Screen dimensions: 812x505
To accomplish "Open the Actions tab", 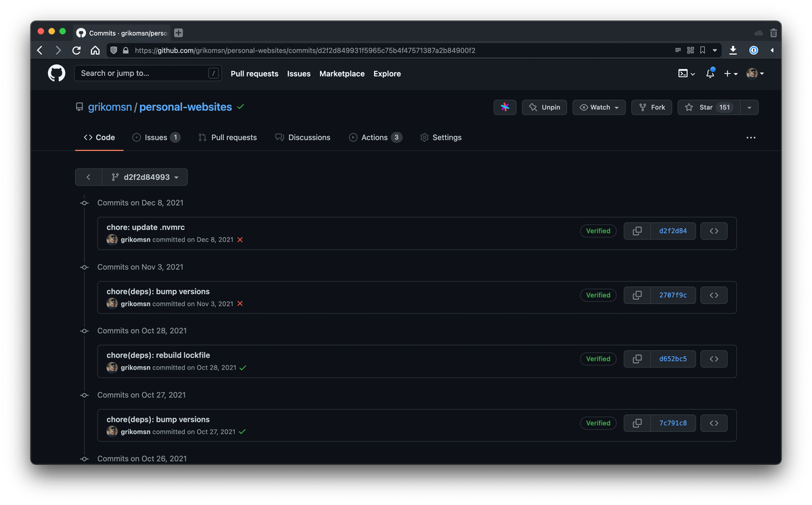I will coord(376,137).
